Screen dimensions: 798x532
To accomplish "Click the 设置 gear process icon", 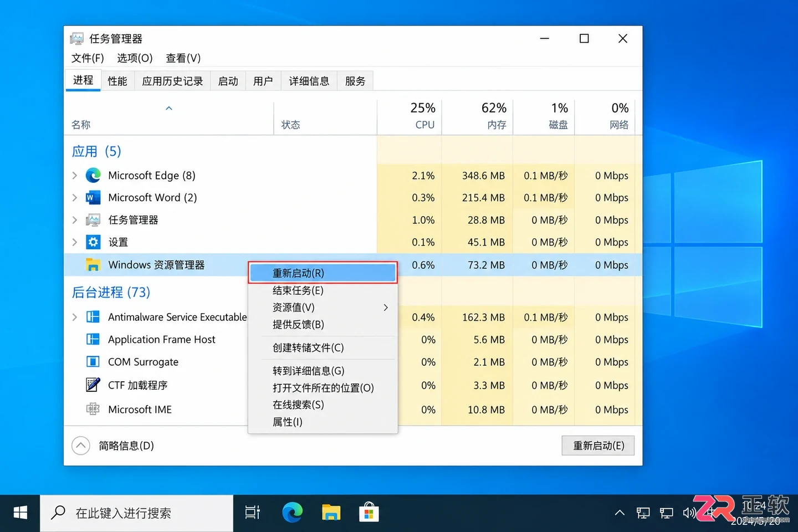I will click(x=93, y=242).
